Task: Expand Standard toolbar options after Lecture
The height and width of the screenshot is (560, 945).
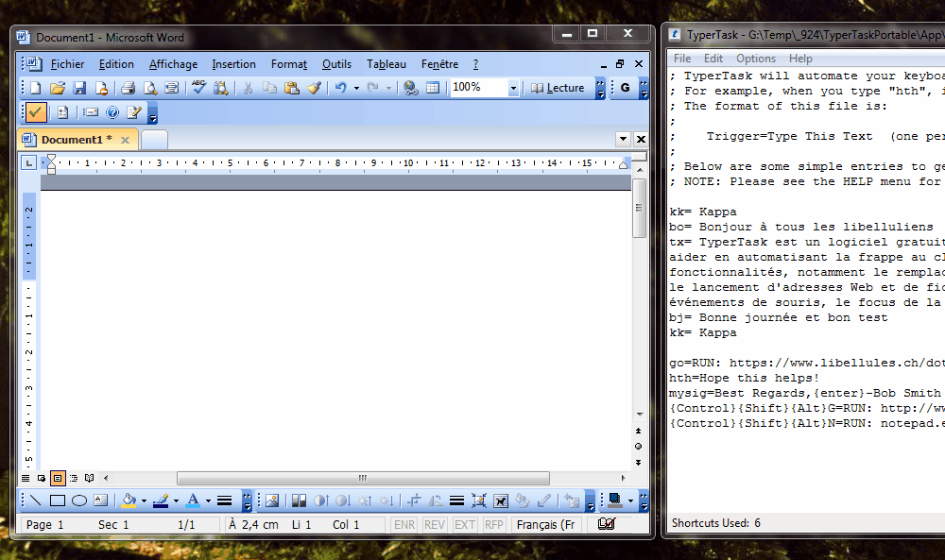Action: (600, 89)
